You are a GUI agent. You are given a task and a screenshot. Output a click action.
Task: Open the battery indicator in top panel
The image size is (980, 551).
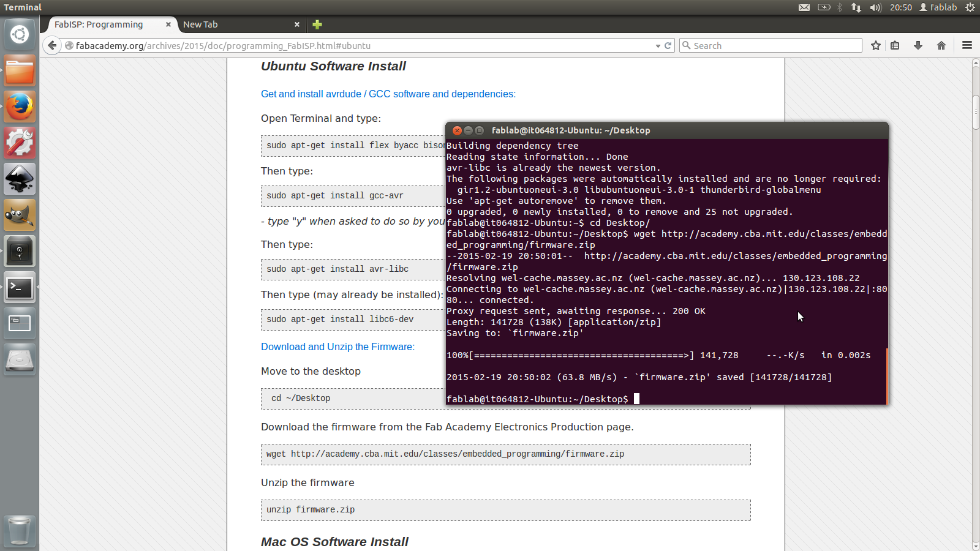click(x=824, y=7)
